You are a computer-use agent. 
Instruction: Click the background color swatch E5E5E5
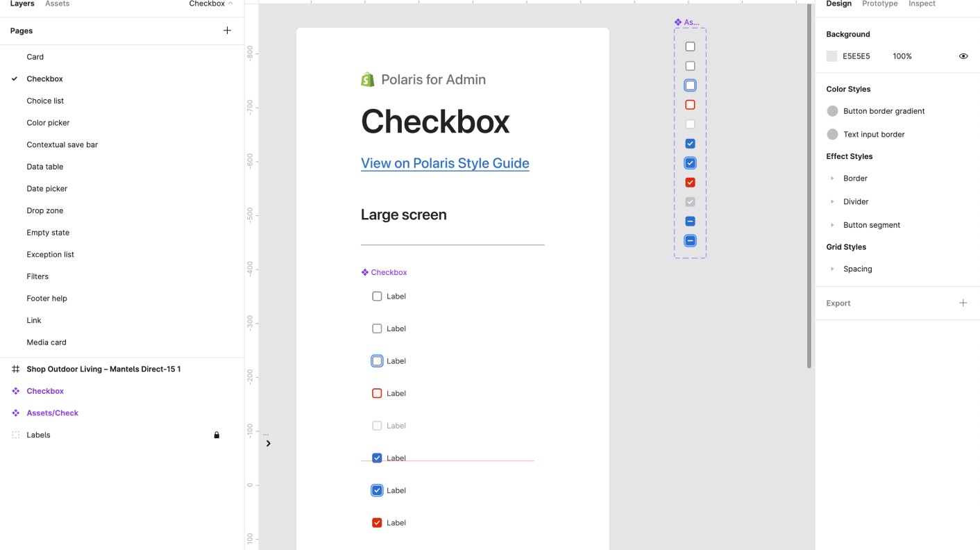coord(831,56)
